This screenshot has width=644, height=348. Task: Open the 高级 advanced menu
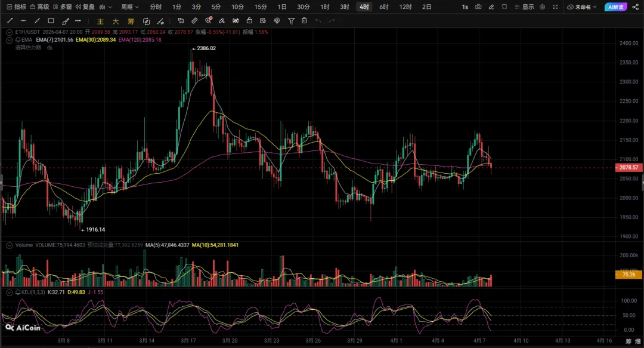pos(39,7)
